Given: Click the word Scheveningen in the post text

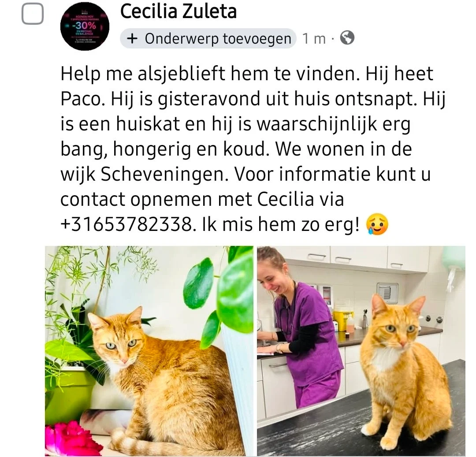Looking at the screenshot, I should coord(164,175).
